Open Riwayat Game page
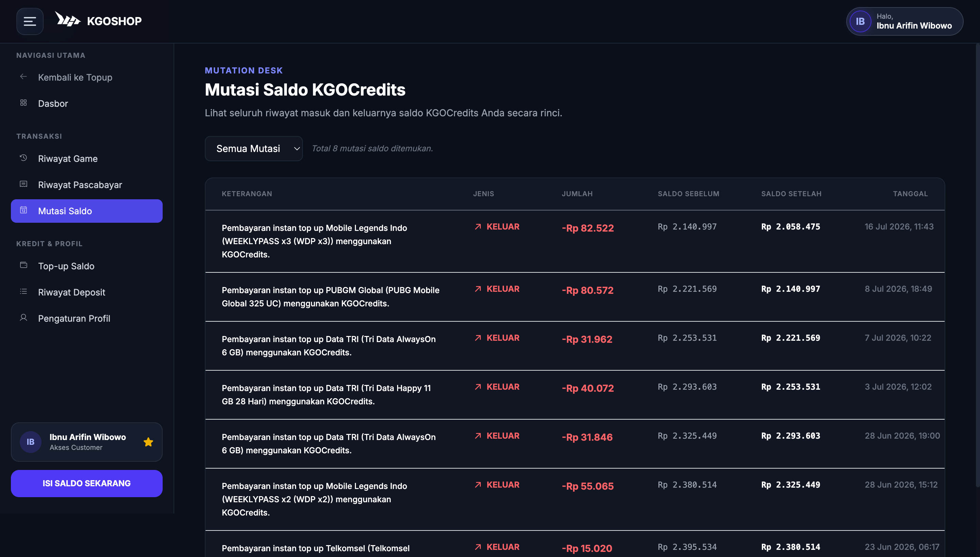The height and width of the screenshot is (557, 980). pyautogui.click(x=86, y=158)
